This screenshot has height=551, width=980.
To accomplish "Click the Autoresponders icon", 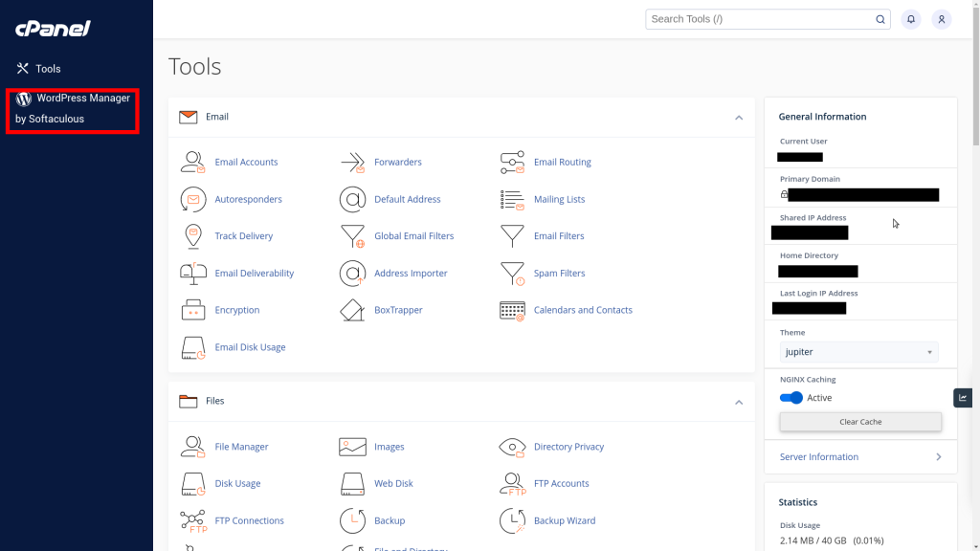I will pos(192,199).
